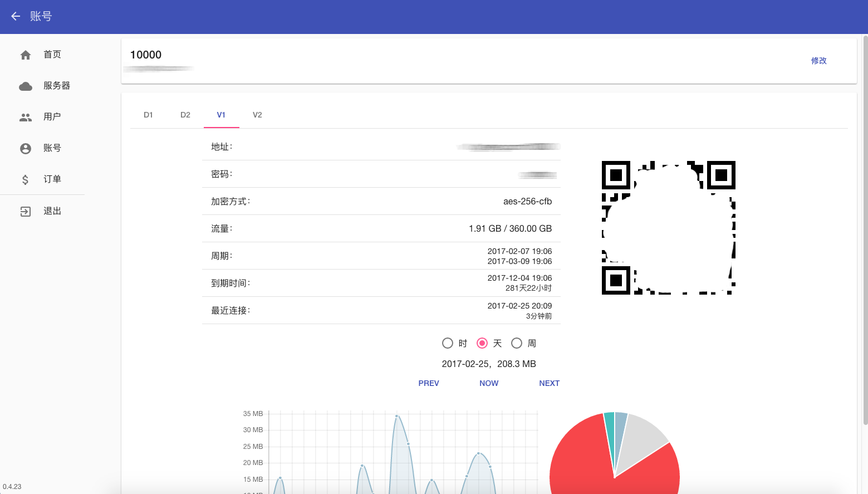Click the QR code image
This screenshot has height=494, width=868.
click(669, 228)
